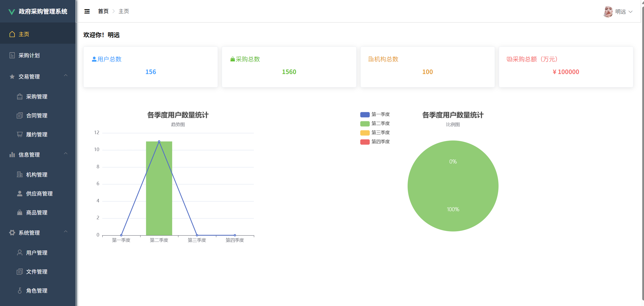
Task: Open 合同管理 menu item
Action: coord(37,115)
